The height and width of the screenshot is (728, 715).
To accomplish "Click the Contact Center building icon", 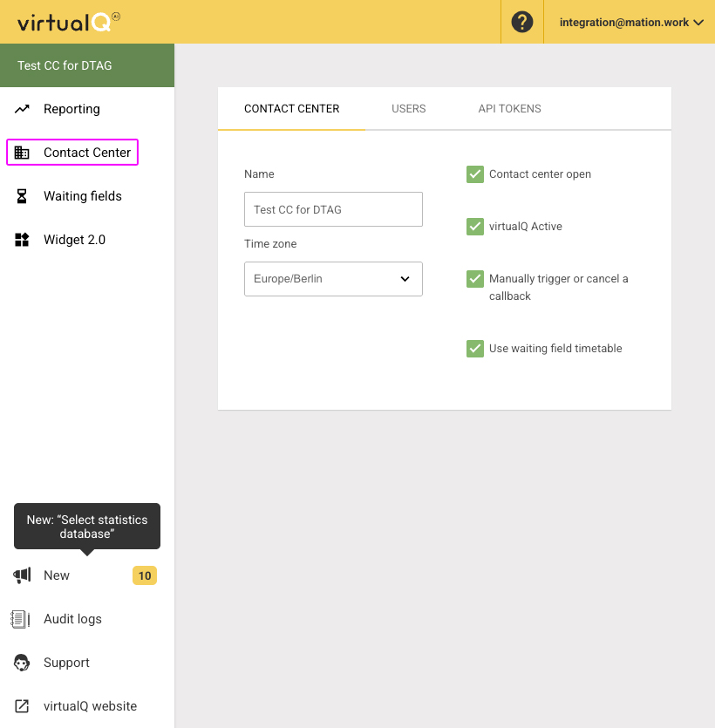I will point(22,153).
